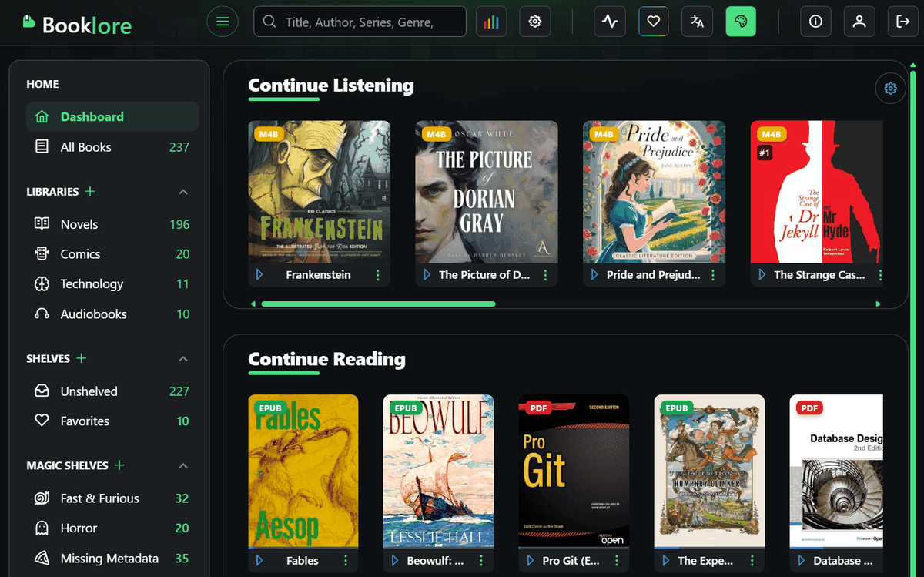Click the Continue Listening horizontal scrollbar

378,304
